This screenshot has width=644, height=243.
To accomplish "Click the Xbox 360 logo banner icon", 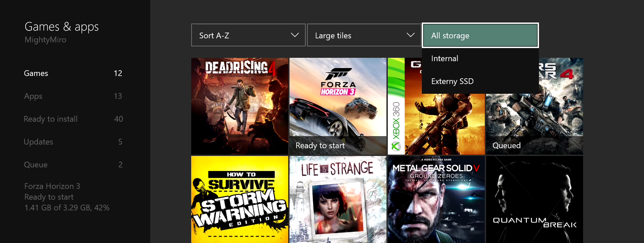I will 396,146.
